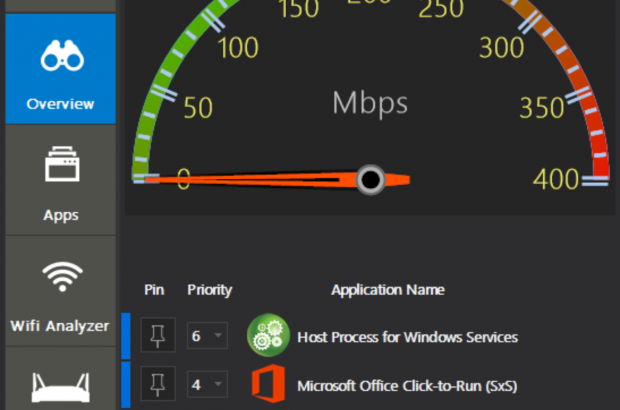Sort by Application Name column header
Image resolution: width=620 pixels, height=410 pixels.
tap(388, 290)
